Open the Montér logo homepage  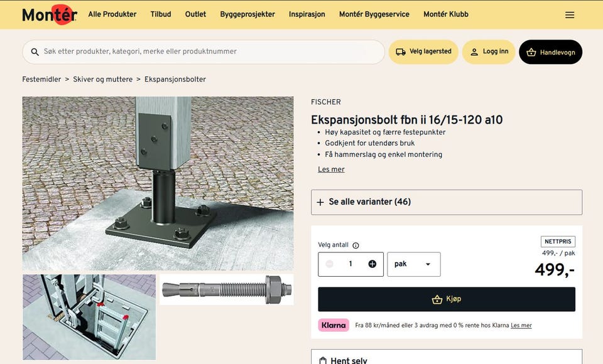pyautogui.click(x=50, y=14)
